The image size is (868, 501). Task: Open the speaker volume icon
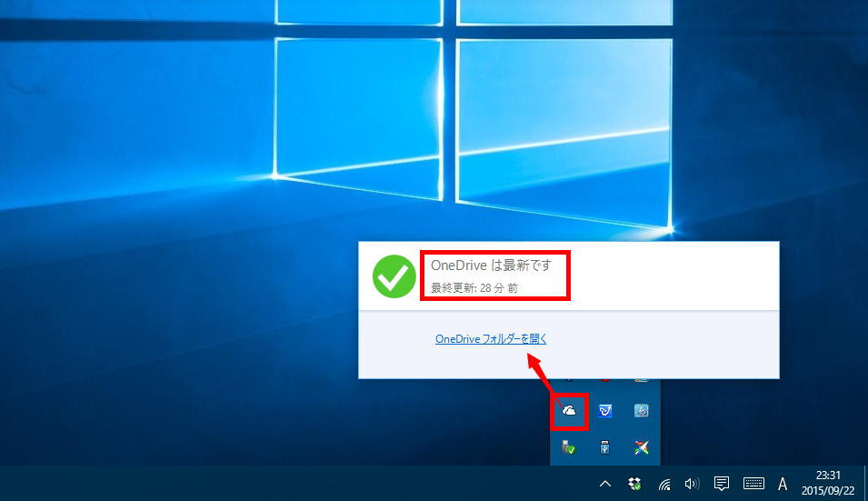[x=692, y=485]
